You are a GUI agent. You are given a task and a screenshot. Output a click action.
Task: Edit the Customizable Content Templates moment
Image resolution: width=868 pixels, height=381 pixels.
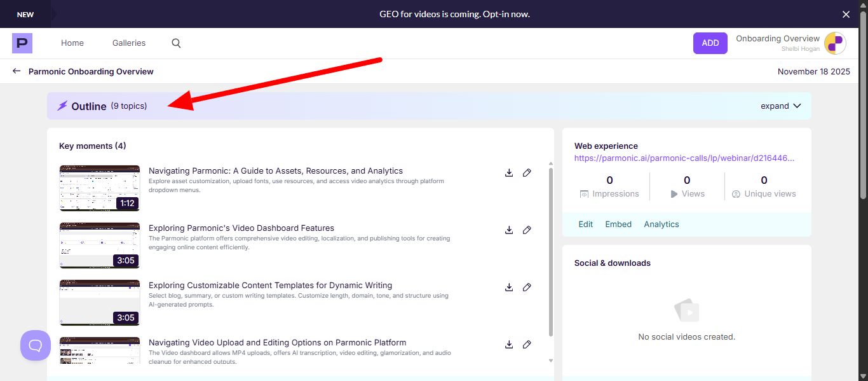527,287
